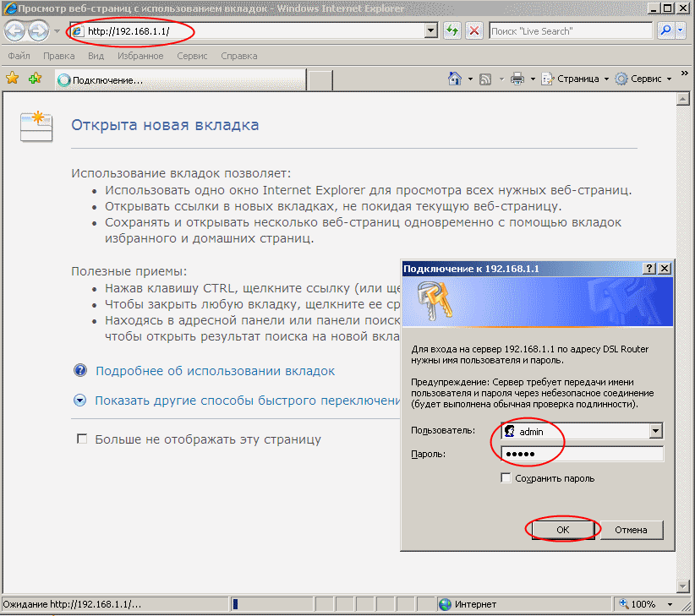Click into the 'Пароль' password field

point(582,455)
